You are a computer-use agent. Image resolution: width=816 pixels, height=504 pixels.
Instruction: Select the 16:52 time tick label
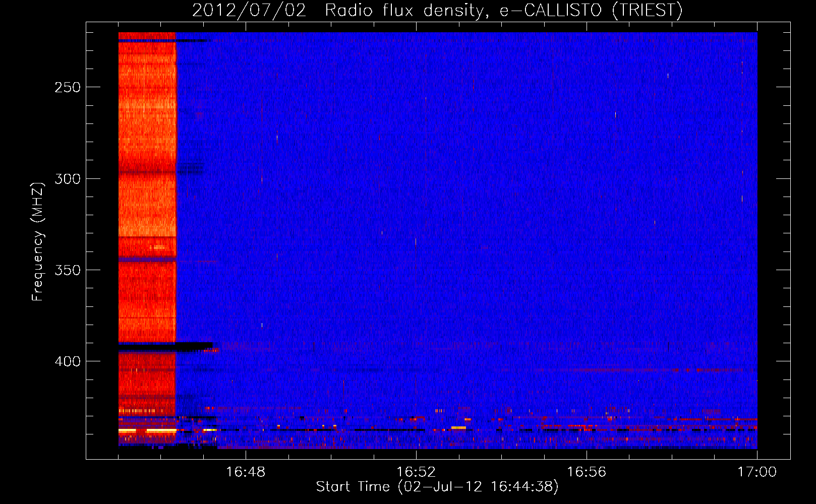tap(416, 472)
